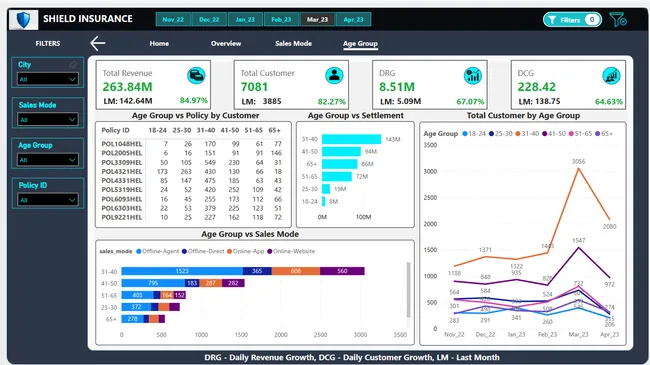Select the POL3309HEL policy row
This screenshot has height=365, width=650.
(x=192, y=162)
